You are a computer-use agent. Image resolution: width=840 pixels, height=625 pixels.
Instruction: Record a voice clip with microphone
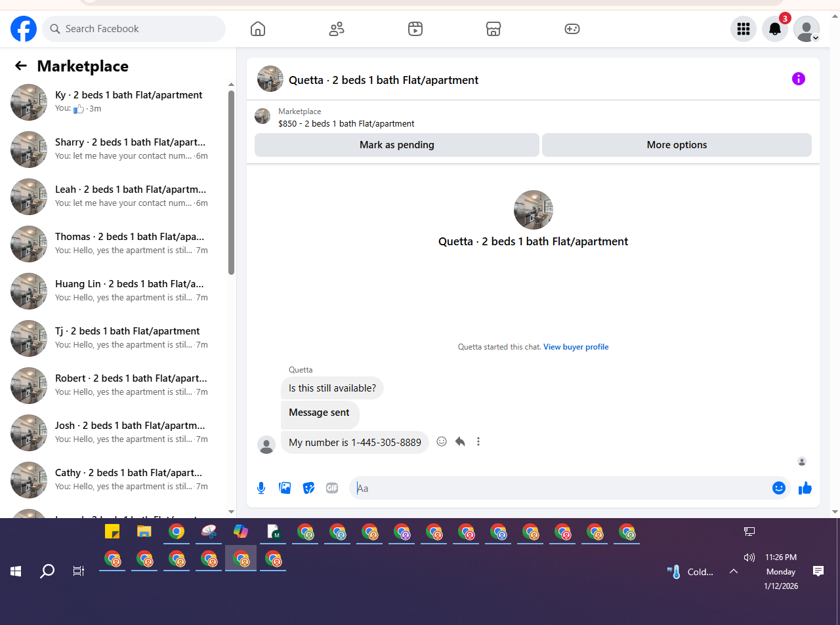[261, 488]
